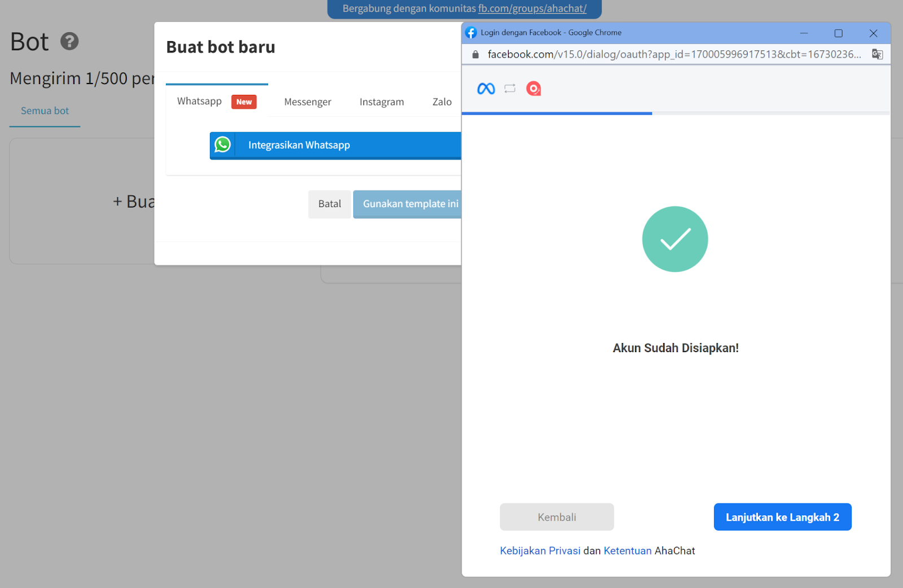903x588 pixels.
Task: Click the Bot help question mark icon
Action: 69,41
